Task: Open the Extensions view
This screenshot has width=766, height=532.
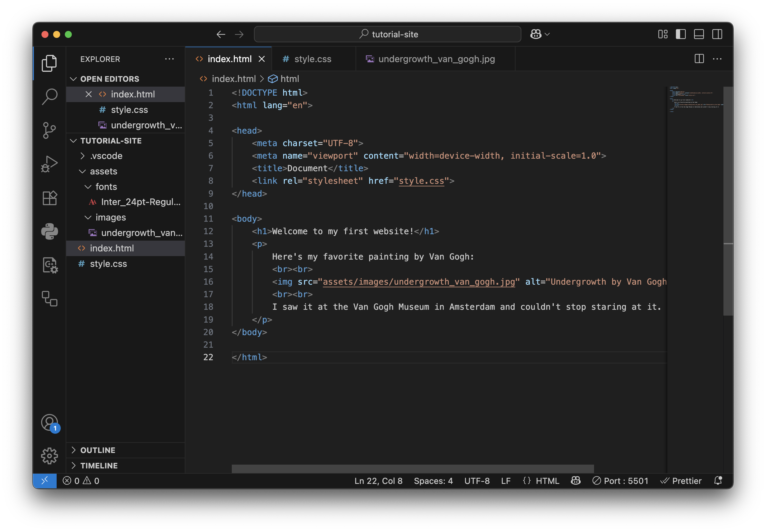Action: click(49, 198)
